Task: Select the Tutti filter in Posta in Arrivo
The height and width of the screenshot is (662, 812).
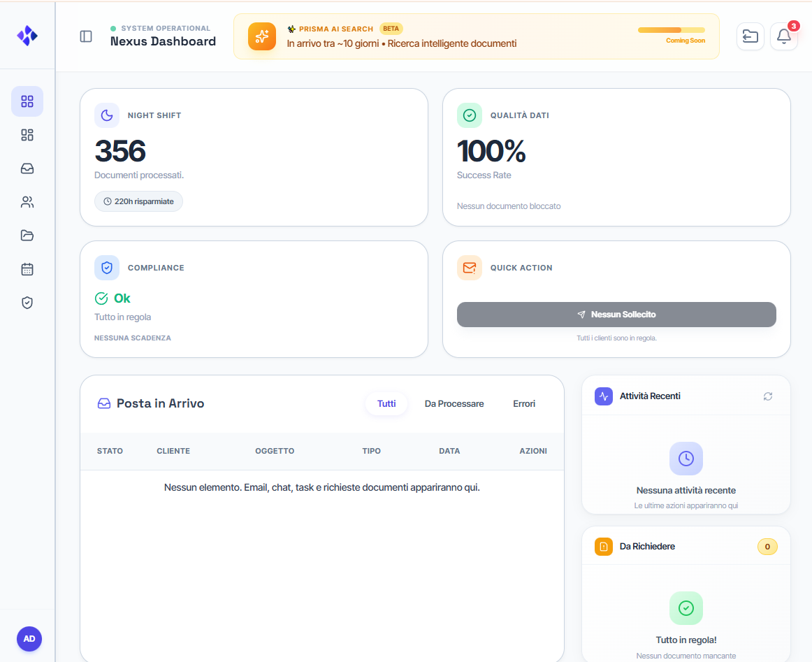Action: (x=386, y=403)
